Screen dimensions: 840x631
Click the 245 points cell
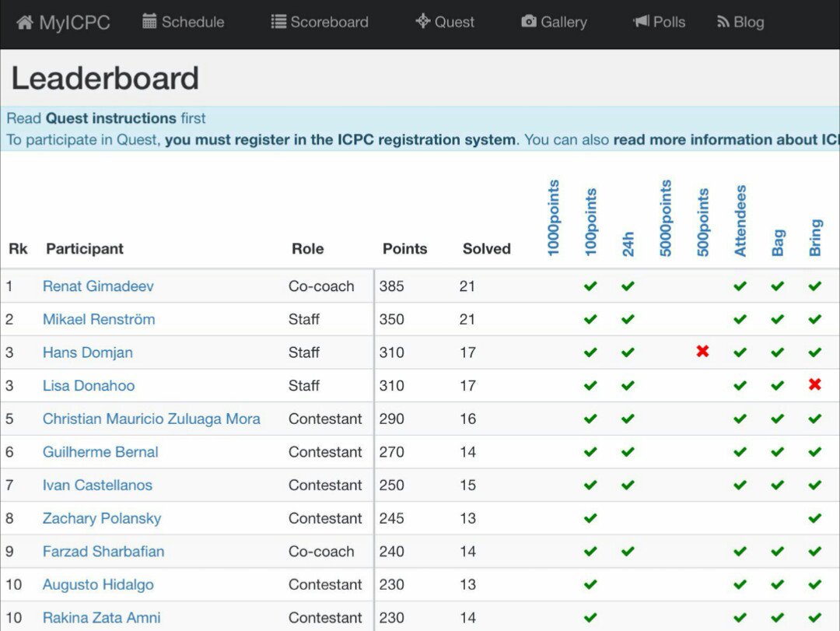391,518
